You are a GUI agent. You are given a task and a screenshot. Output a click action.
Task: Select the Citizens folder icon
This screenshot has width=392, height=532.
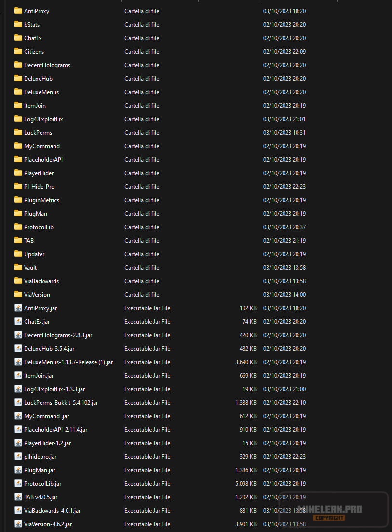tap(18, 51)
